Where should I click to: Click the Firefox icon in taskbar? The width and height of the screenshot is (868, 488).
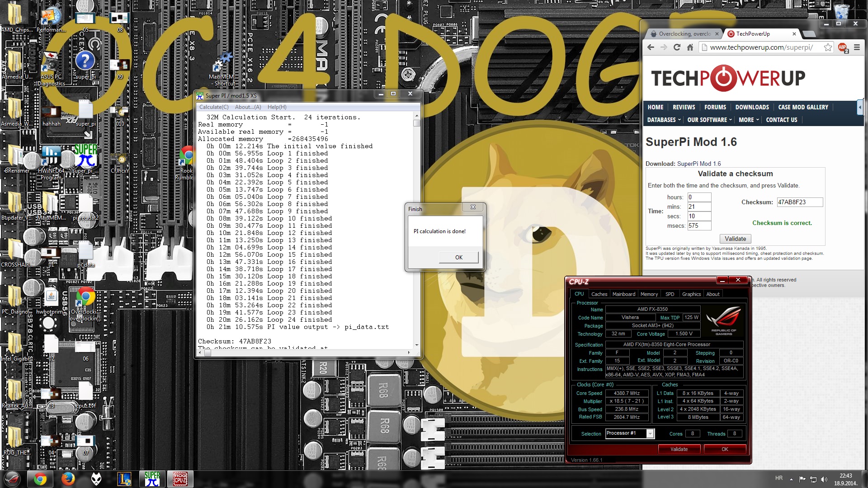click(68, 479)
